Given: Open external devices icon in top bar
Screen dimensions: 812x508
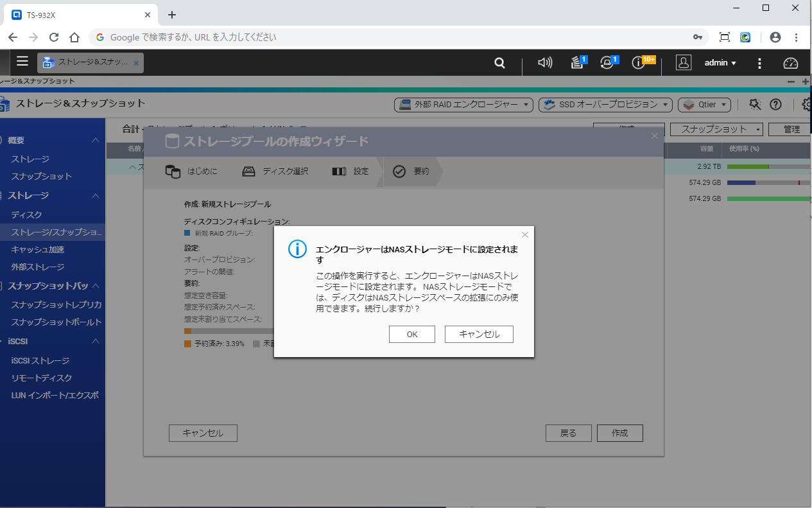Looking at the screenshot, I should [x=607, y=63].
